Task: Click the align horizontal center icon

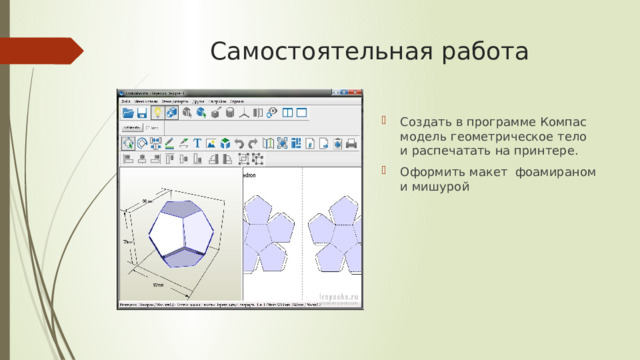Action: 142,159
